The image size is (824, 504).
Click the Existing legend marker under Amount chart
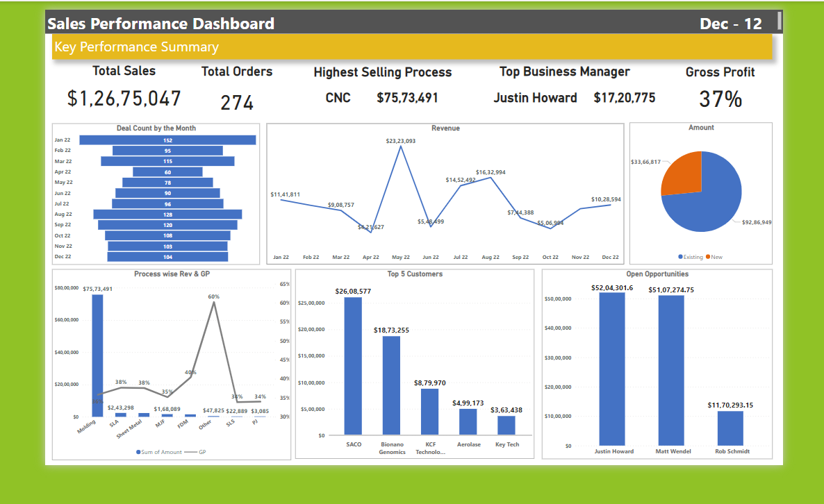[x=680, y=257]
